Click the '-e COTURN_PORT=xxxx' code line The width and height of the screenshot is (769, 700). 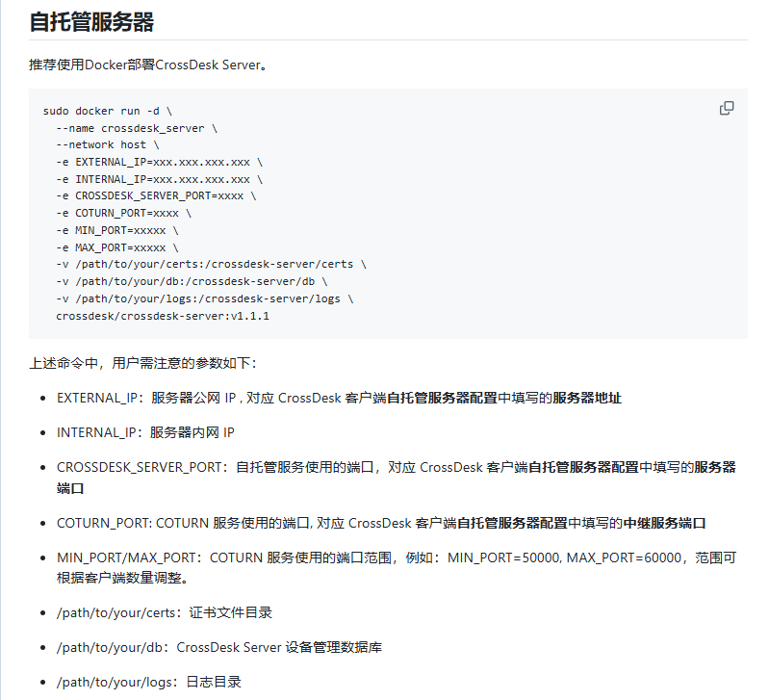point(123,214)
